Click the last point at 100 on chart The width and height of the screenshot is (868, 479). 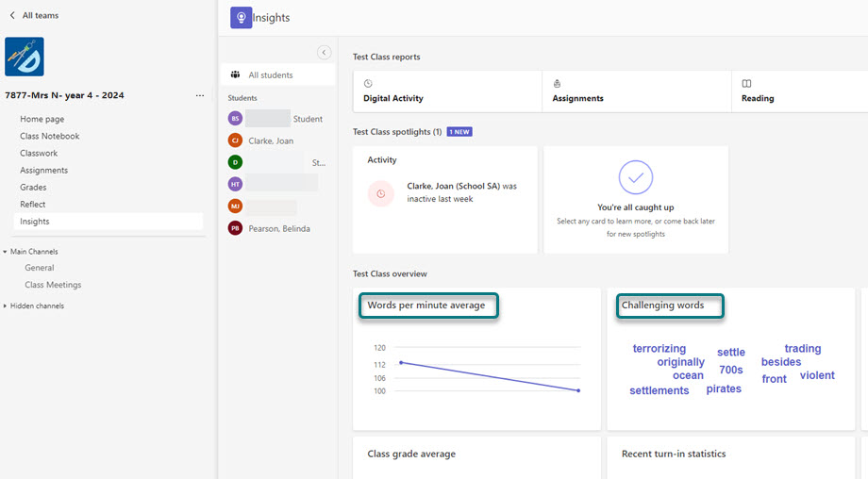(578, 390)
